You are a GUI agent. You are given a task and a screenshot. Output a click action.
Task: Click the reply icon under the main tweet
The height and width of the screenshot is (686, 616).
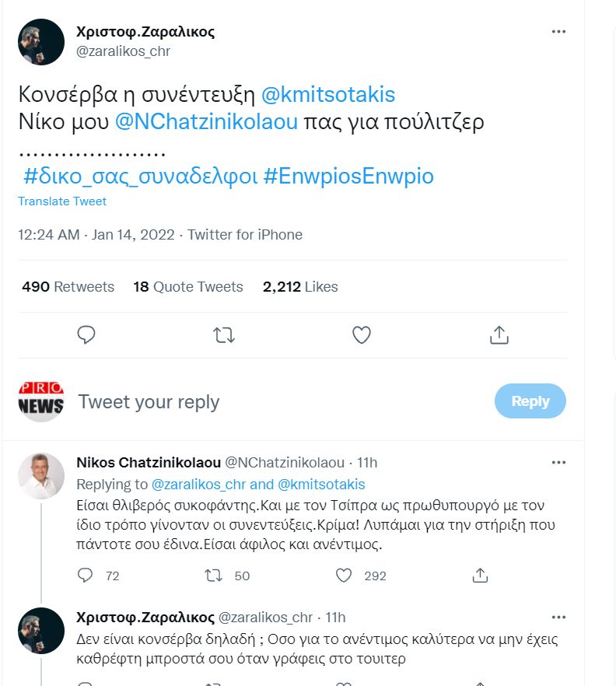pyautogui.click(x=87, y=334)
